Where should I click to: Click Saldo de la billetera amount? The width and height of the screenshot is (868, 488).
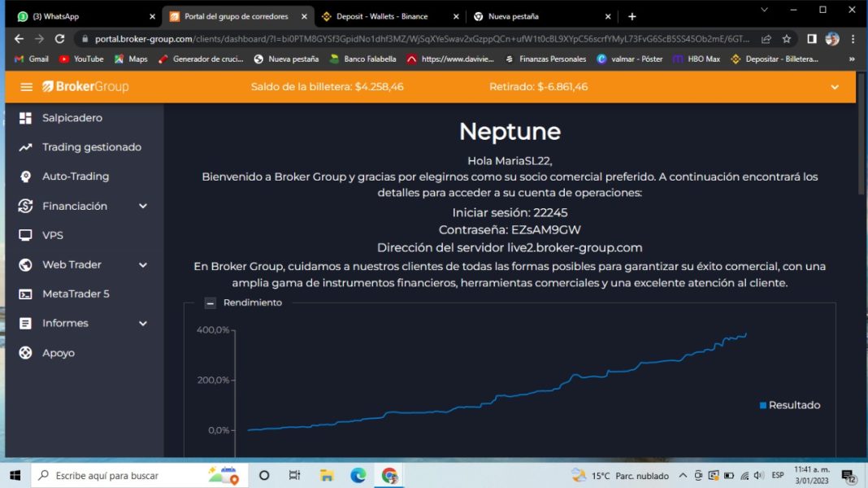(x=380, y=87)
